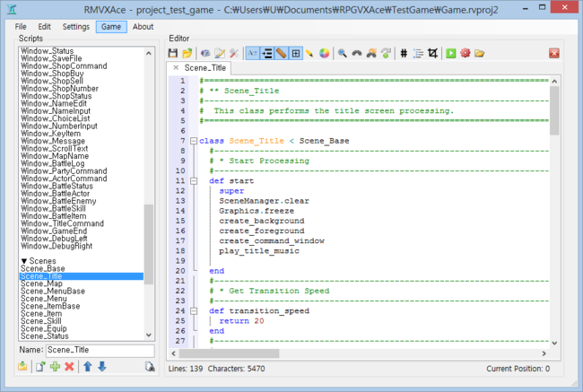
Task: Toggle the auto-indent toolbar button
Action: pyautogui.click(x=267, y=53)
